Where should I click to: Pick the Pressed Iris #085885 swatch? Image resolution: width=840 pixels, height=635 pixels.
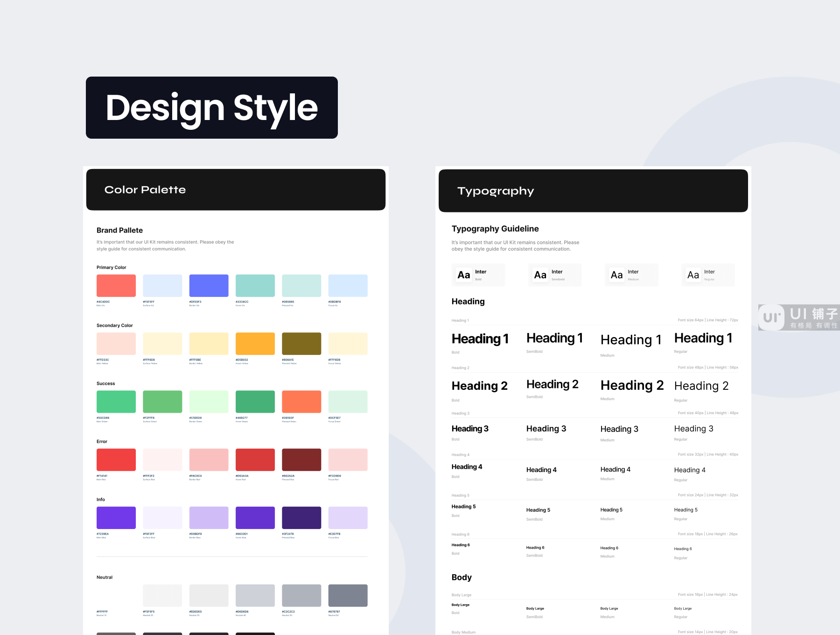pyautogui.click(x=301, y=286)
